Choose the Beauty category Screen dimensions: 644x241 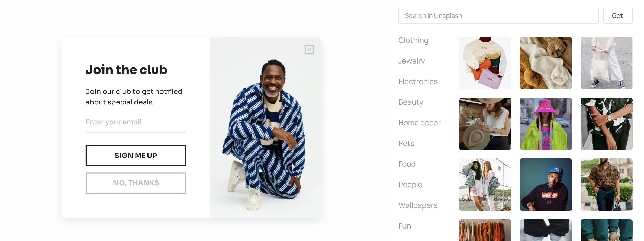coord(411,102)
